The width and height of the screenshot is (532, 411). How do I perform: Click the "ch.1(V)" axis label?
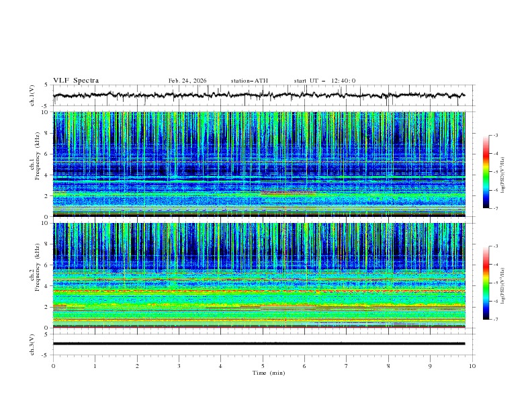pyautogui.click(x=32, y=95)
